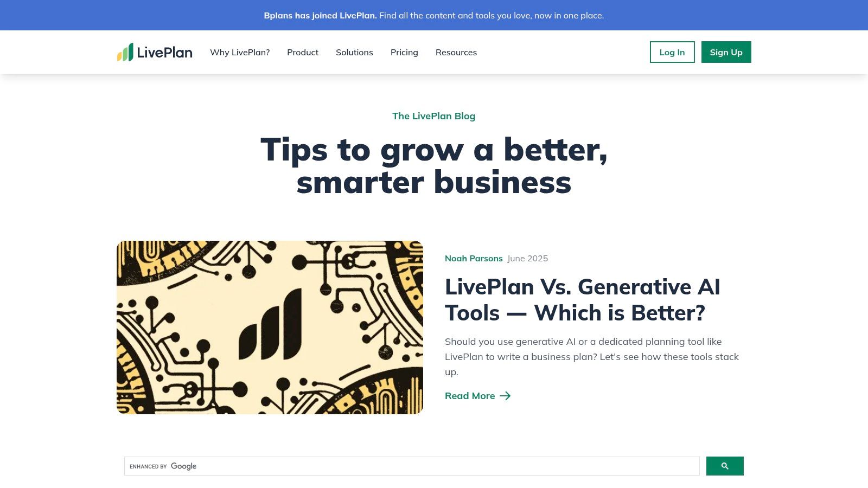Open The LivePlan Blog link
This screenshot has height=488, width=868.
433,115
